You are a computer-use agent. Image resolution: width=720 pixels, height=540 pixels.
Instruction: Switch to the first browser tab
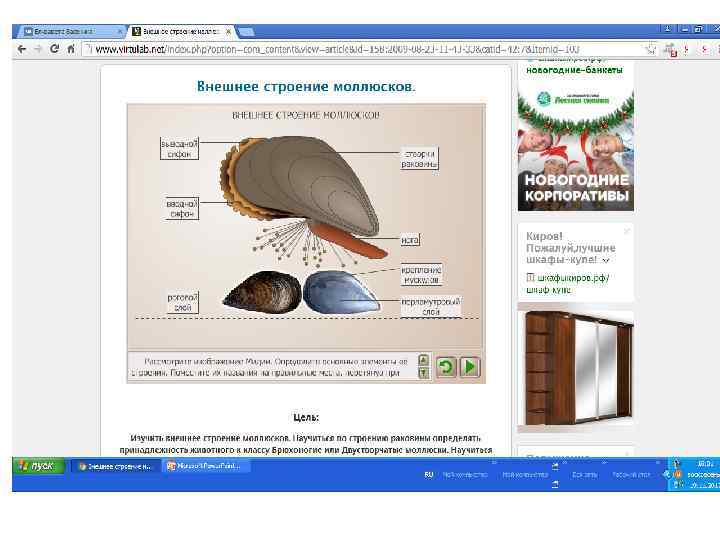pos(69,31)
